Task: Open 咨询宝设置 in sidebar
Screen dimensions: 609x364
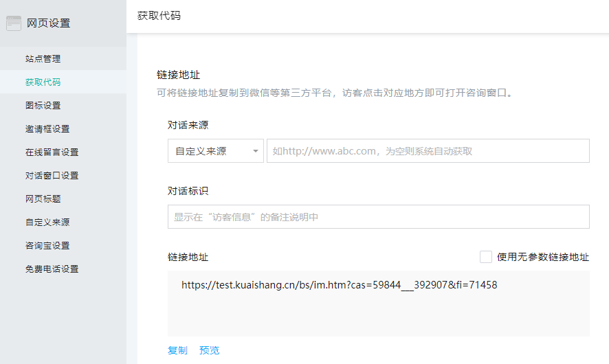Action: (x=47, y=246)
